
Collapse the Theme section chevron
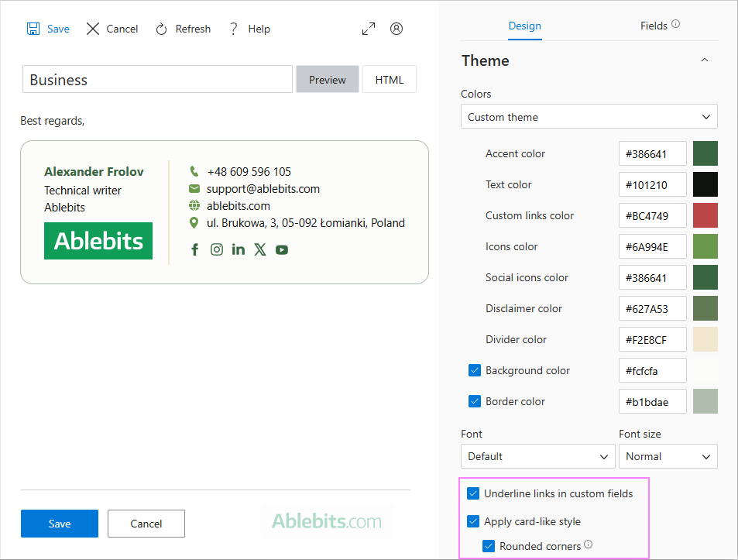click(x=704, y=60)
